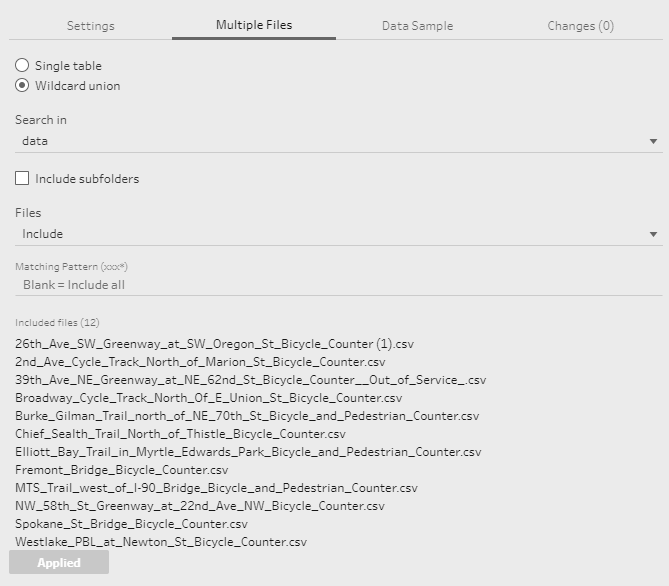Enable the Include subfolders checkbox

tap(22, 178)
